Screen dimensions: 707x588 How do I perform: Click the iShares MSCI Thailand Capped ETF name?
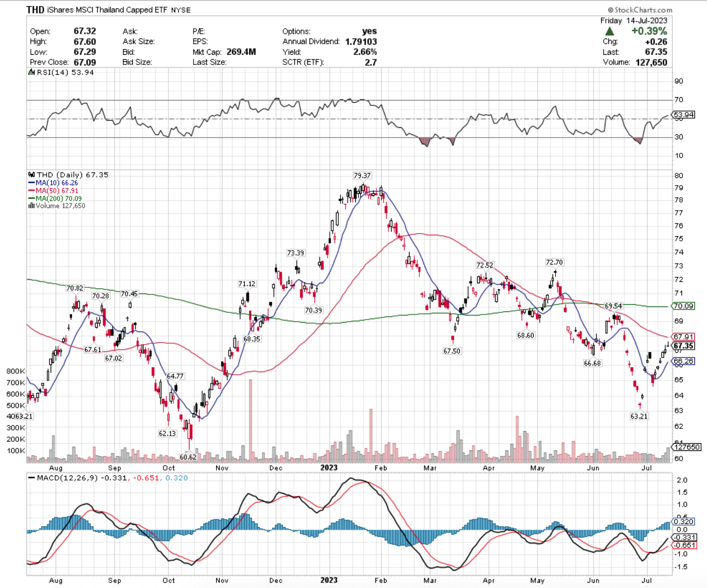pyautogui.click(x=108, y=10)
